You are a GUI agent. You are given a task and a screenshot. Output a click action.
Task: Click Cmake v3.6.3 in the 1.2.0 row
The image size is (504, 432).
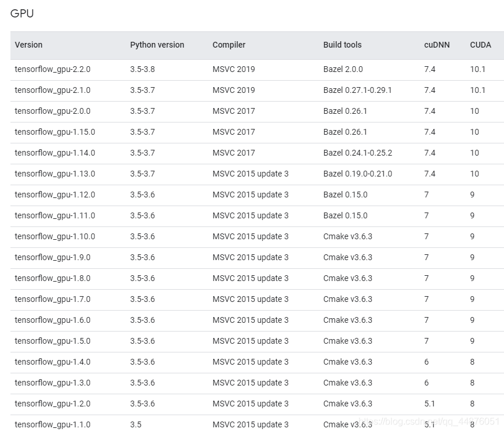click(348, 404)
